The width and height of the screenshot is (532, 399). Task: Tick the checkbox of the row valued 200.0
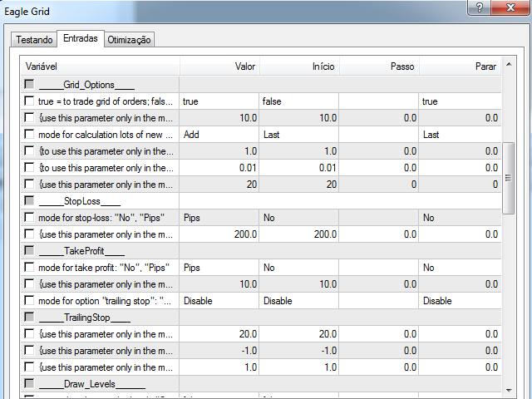pyautogui.click(x=29, y=234)
